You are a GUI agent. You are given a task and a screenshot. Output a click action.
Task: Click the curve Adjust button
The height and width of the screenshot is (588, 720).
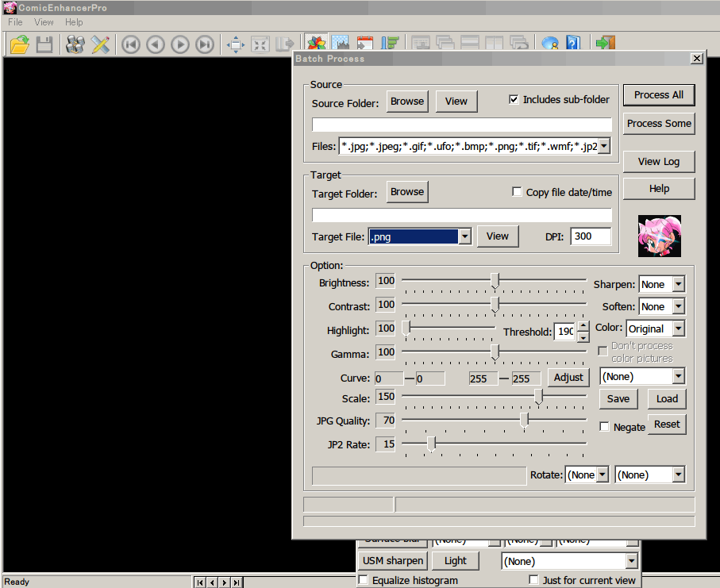pos(568,377)
